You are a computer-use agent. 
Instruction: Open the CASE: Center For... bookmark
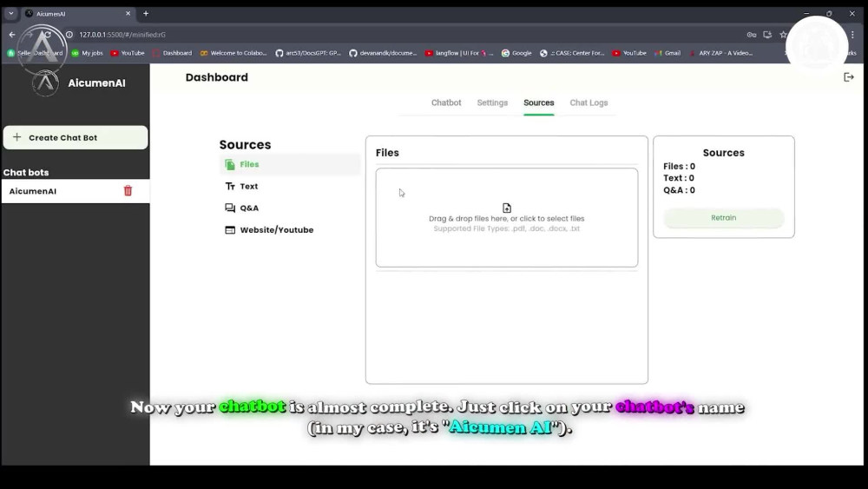pyautogui.click(x=572, y=53)
